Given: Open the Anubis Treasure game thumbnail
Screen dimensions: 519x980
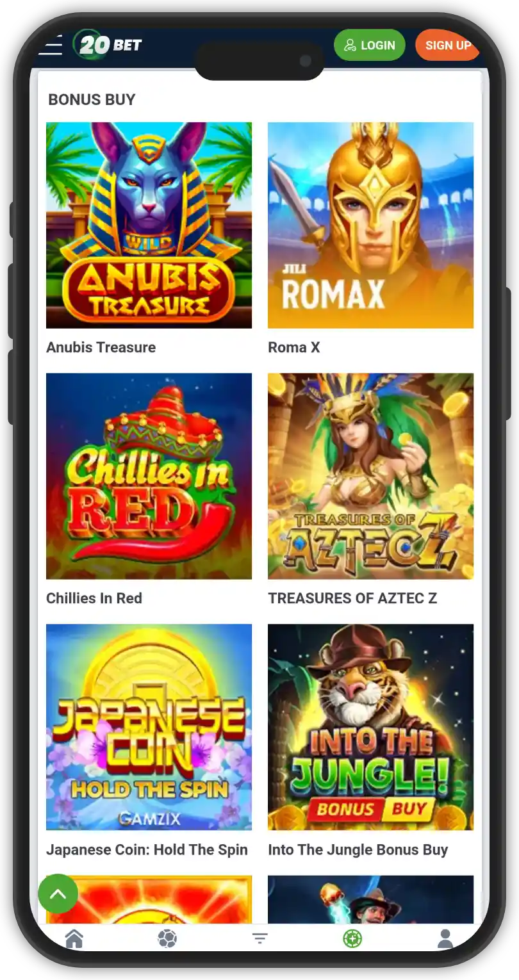Looking at the screenshot, I should click(x=149, y=225).
